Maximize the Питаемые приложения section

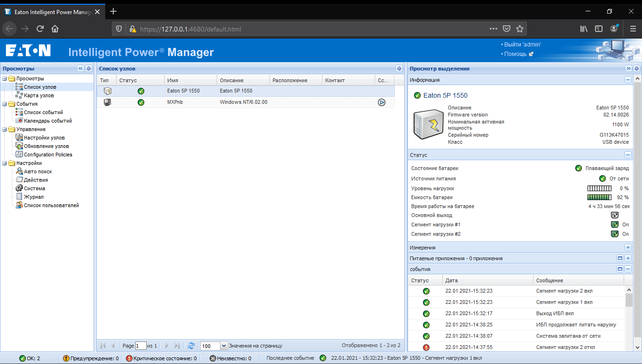pyautogui.click(x=620, y=258)
